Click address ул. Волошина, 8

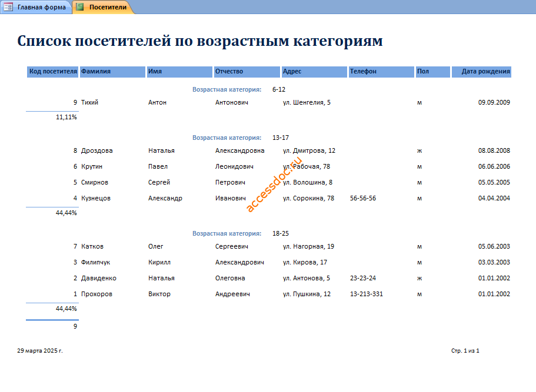[x=308, y=182]
